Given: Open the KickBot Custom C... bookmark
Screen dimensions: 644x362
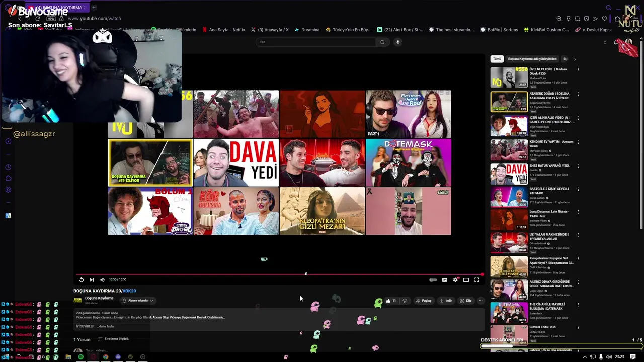Looking at the screenshot, I should click(x=546, y=30).
